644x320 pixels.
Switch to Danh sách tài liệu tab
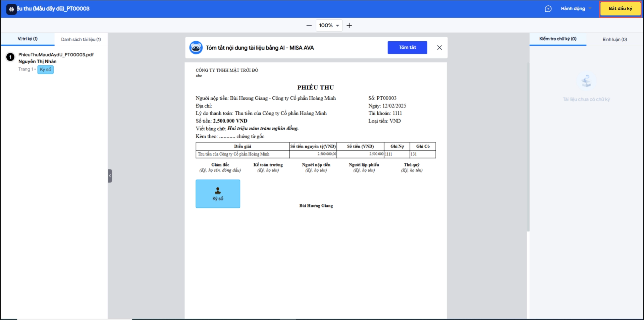pos(81,39)
